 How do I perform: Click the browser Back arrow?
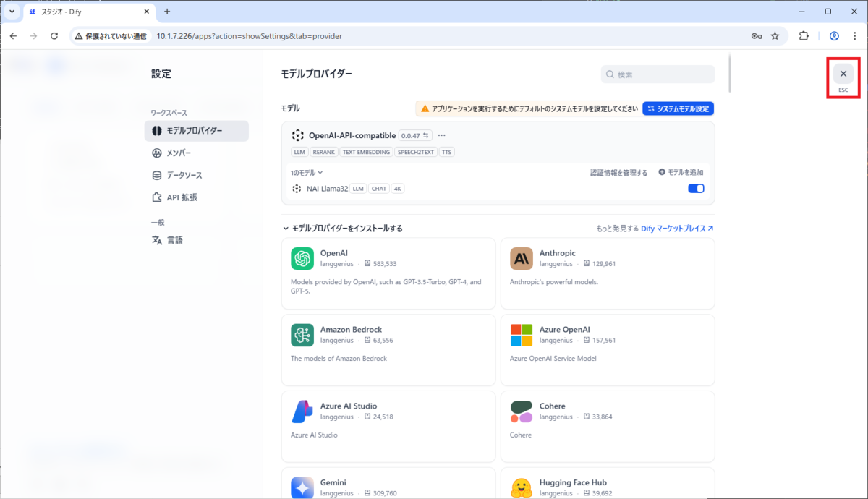click(x=13, y=35)
